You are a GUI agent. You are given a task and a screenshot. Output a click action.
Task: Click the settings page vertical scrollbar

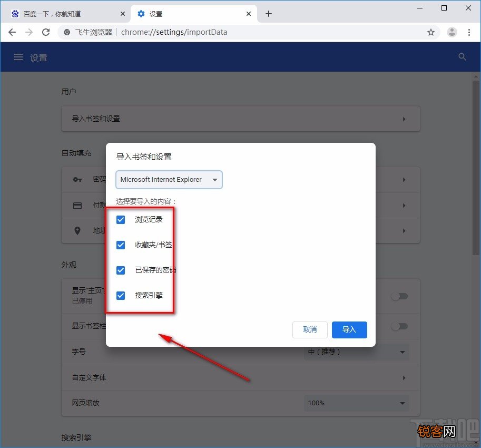476,167
